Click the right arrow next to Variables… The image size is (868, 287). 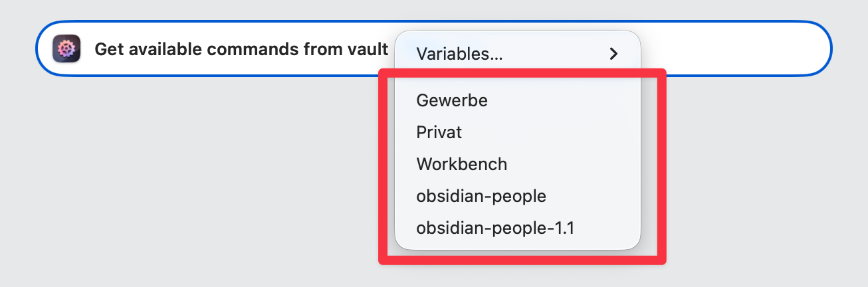pyautogui.click(x=613, y=54)
